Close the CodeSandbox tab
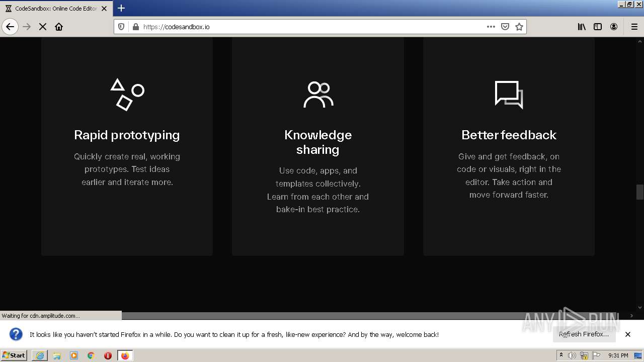The image size is (644, 362). pyautogui.click(x=104, y=9)
